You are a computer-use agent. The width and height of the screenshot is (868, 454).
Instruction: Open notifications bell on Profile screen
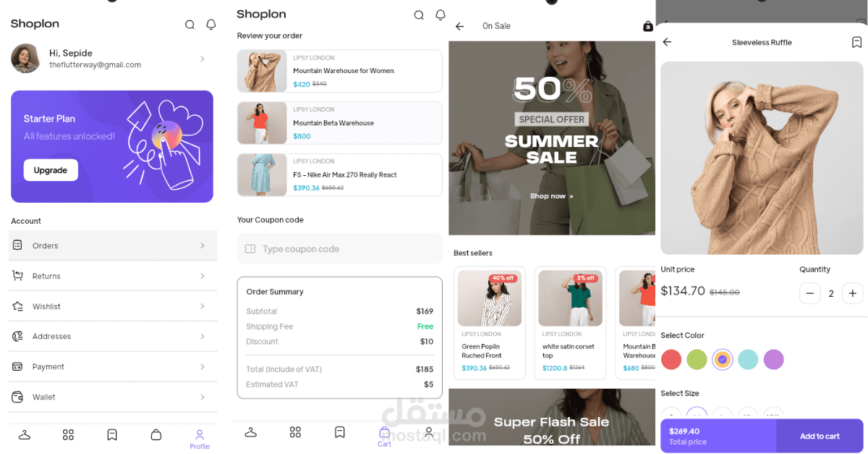[x=211, y=25]
